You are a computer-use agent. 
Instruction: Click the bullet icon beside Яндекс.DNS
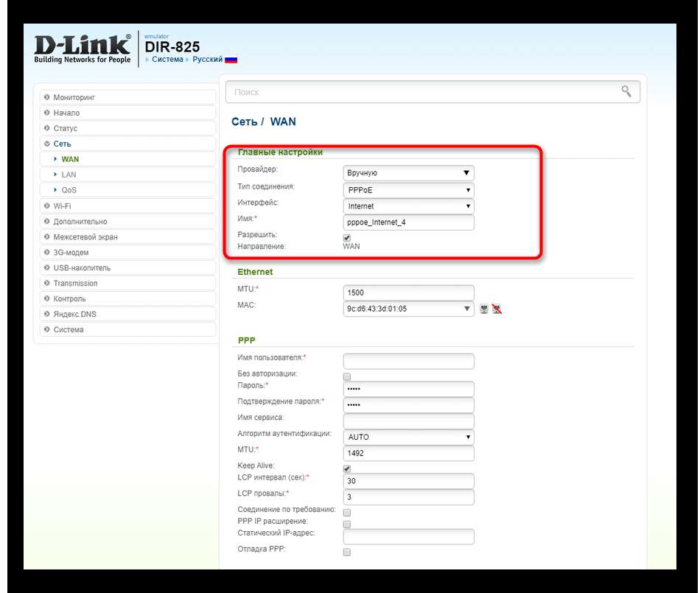47,314
